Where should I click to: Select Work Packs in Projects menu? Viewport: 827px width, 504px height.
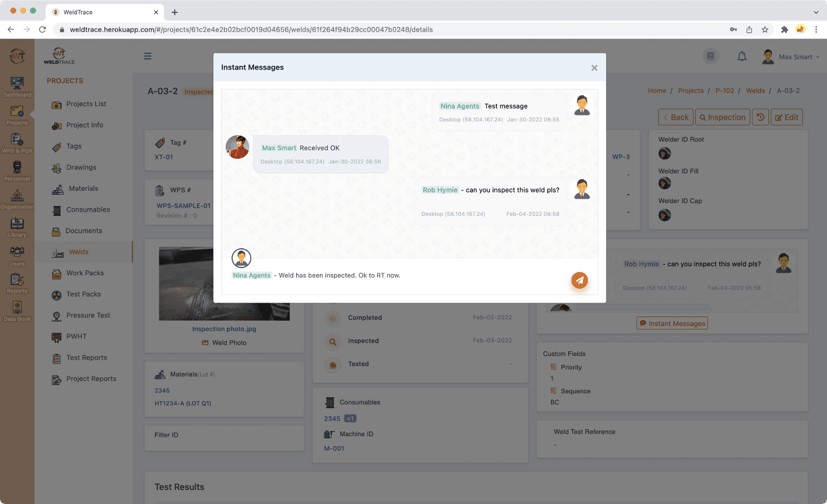point(85,273)
